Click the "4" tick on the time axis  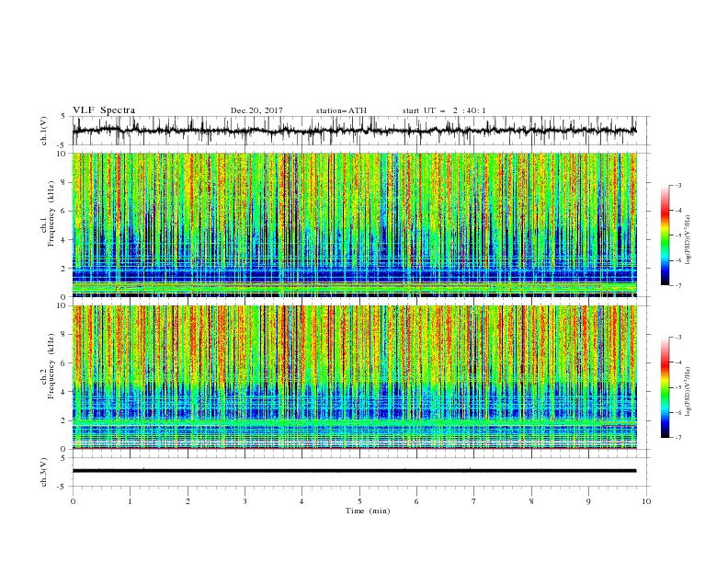[301, 501]
